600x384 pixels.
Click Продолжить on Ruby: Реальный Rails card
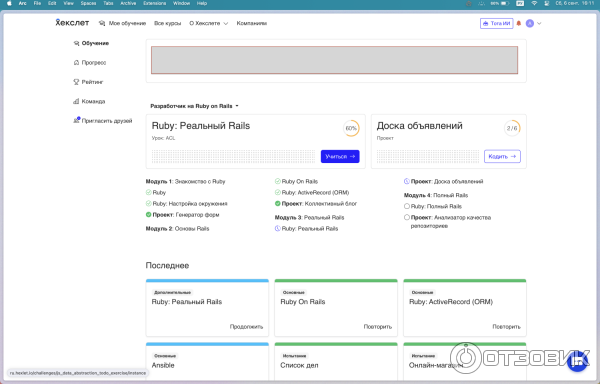[246, 327]
